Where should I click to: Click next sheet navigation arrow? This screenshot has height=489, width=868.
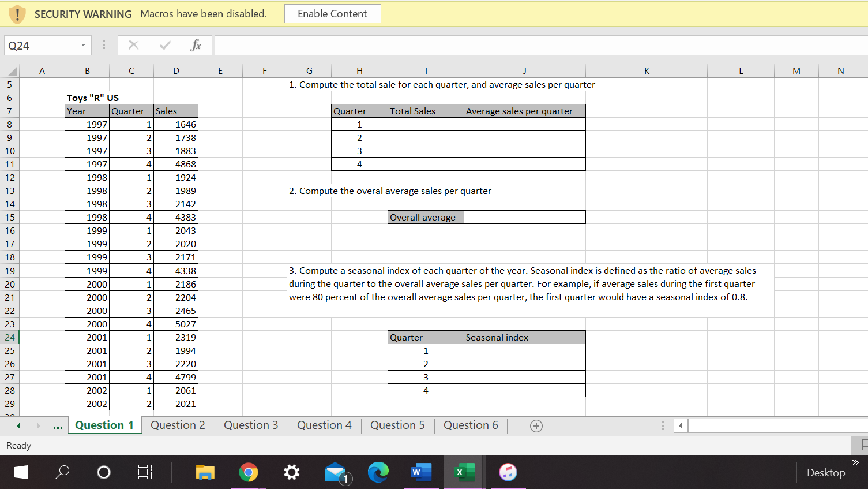tap(38, 426)
